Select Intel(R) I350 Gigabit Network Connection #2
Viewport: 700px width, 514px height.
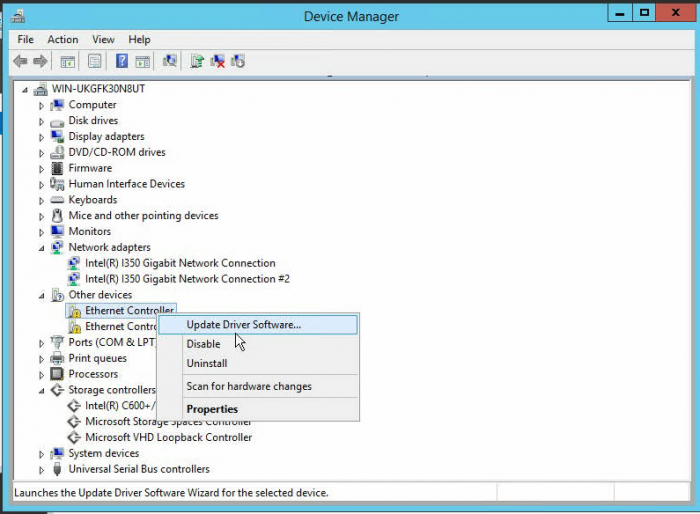tap(187, 279)
